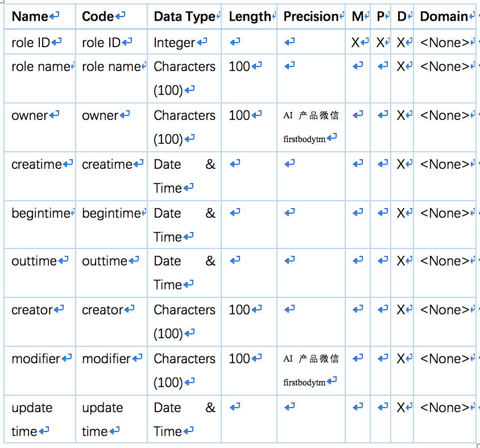Click the modifier cell in the Code column
480x448 pixels.
coord(111,371)
